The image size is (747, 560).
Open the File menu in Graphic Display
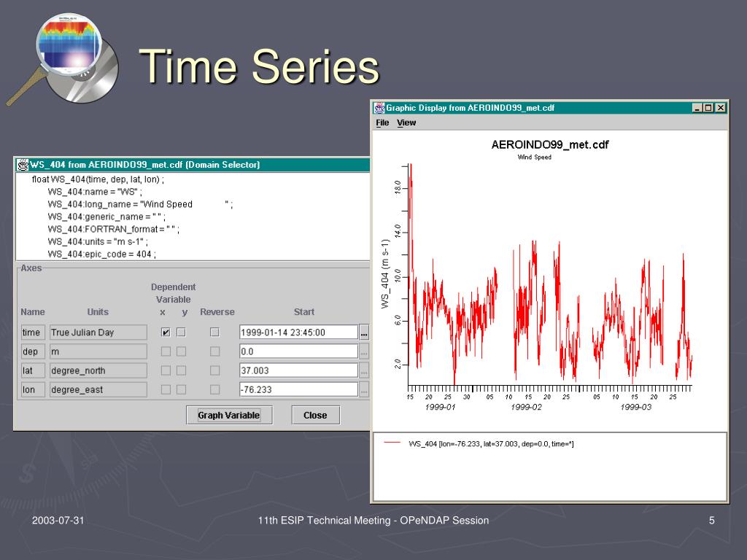(382, 122)
